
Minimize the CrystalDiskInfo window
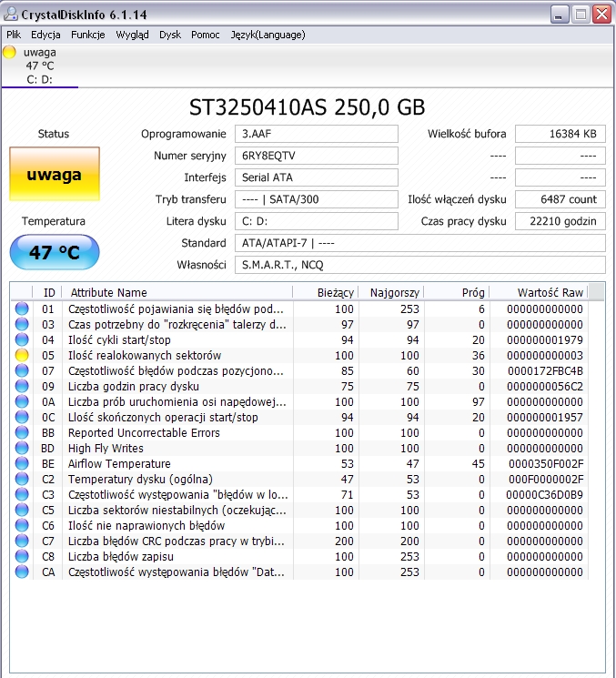coord(560,15)
